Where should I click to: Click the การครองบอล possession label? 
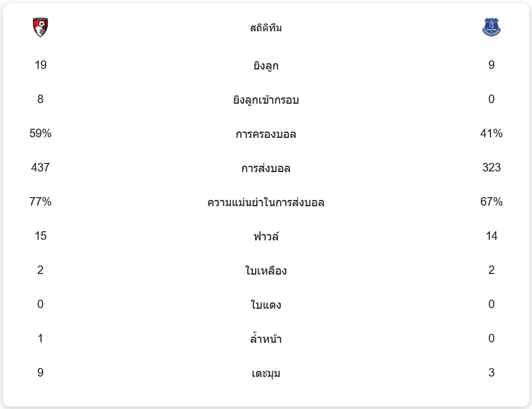[266, 134]
